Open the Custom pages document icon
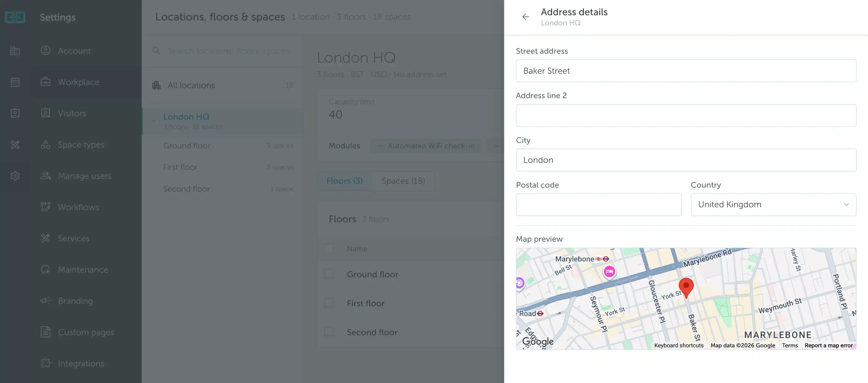The width and height of the screenshot is (868, 383). (45, 332)
